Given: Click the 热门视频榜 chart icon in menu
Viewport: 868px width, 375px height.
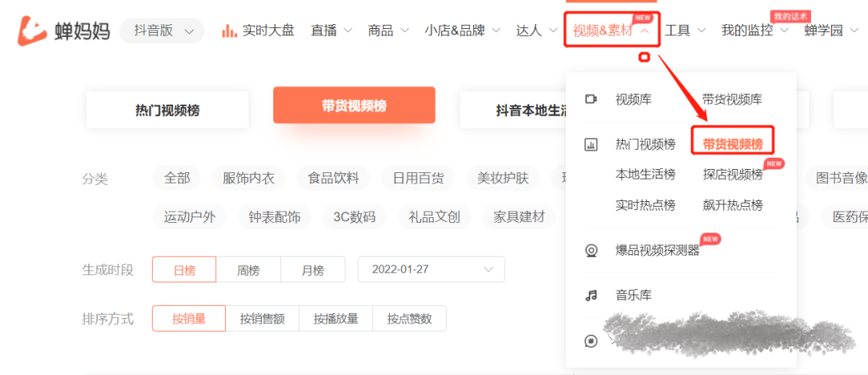Looking at the screenshot, I should click(x=592, y=145).
